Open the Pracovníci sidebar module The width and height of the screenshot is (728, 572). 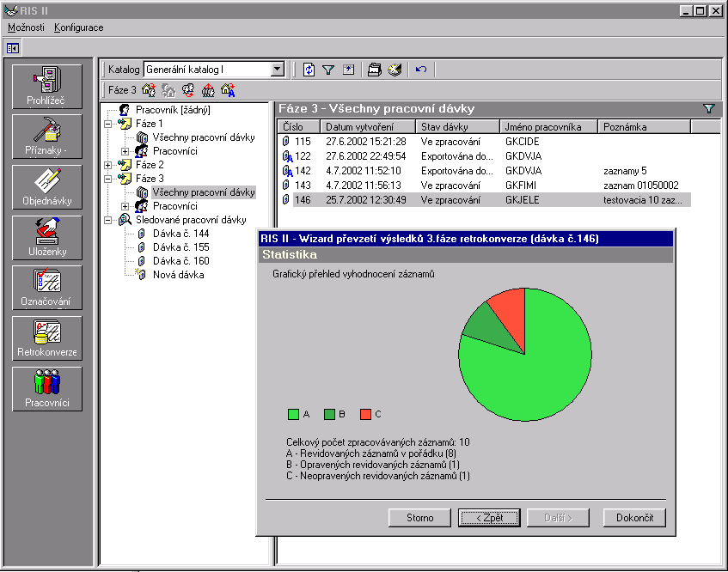[x=47, y=388]
